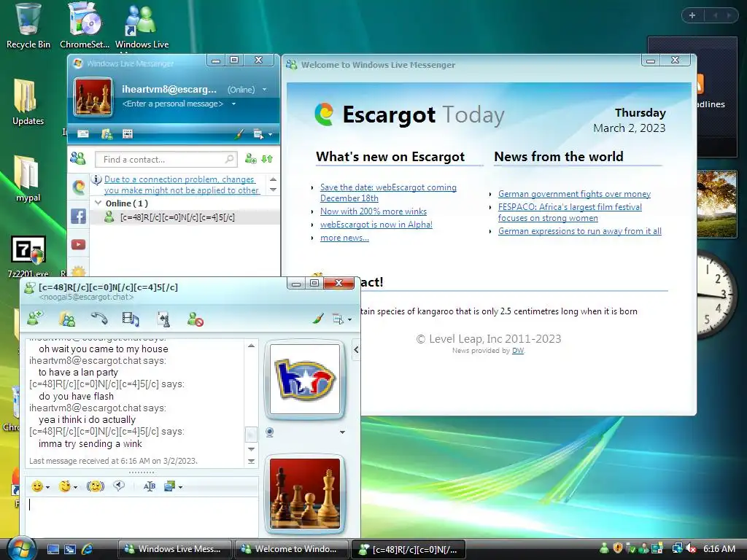
Task: Click the notice scroll-up arrow in the contact list
Action: (x=273, y=179)
